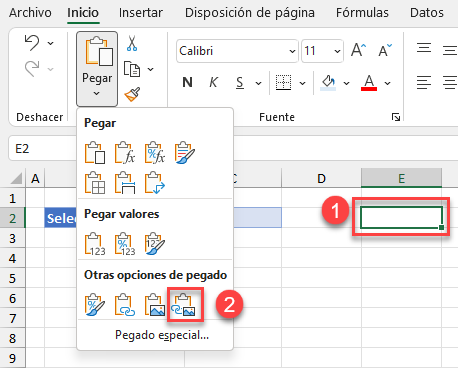
Task: Decrease font size with smaller A icon
Action: click(385, 51)
